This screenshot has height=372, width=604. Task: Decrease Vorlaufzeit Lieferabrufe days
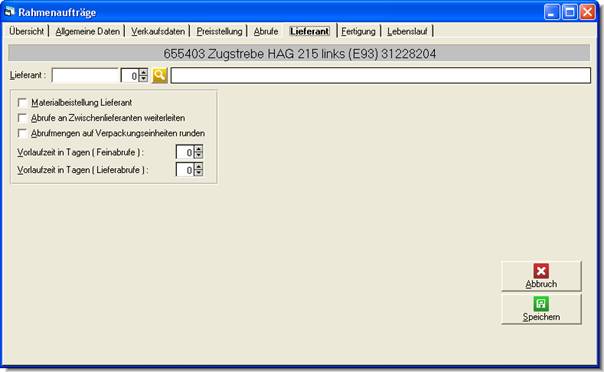198,173
